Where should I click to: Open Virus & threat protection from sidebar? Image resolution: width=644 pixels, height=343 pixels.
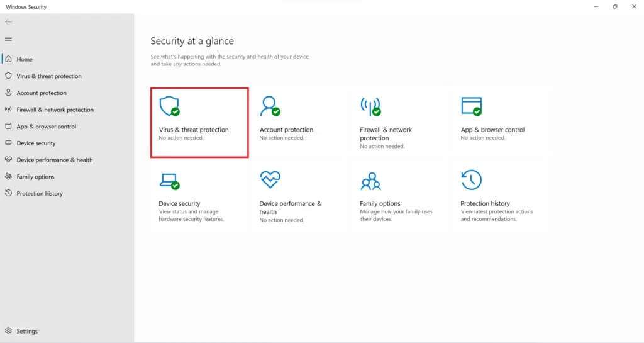click(x=49, y=76)
